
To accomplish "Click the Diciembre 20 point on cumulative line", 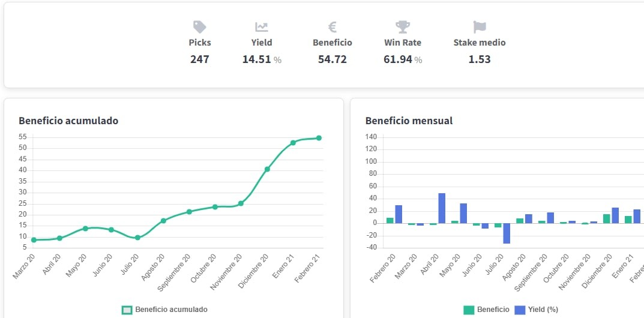I will point(267,169).
